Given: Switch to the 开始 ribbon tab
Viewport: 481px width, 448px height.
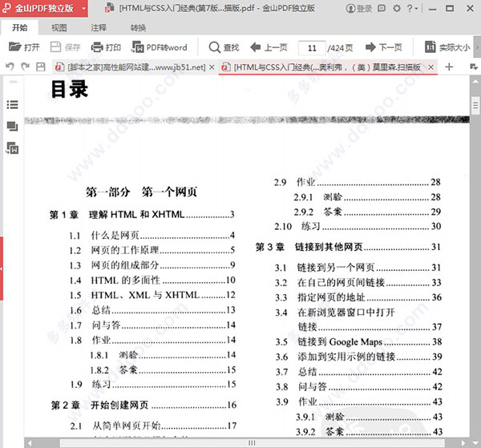Looking at the screenshot, I should point(19,27).
